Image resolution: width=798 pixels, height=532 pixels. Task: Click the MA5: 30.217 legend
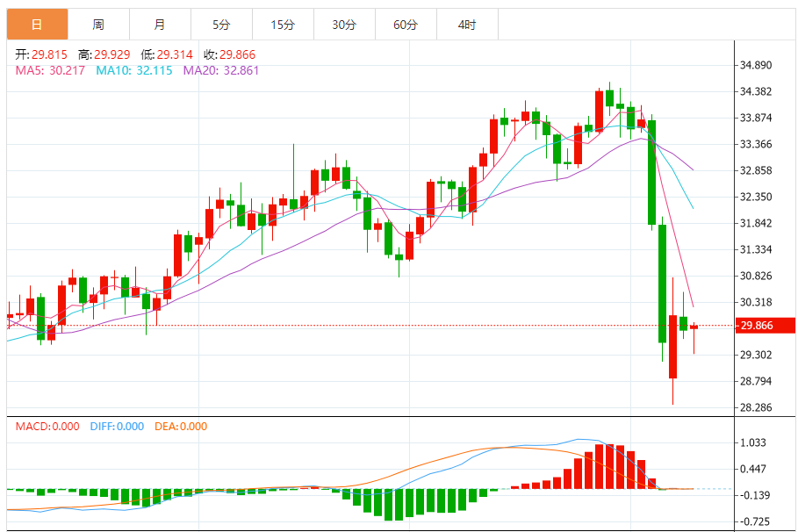coord(50,71)
